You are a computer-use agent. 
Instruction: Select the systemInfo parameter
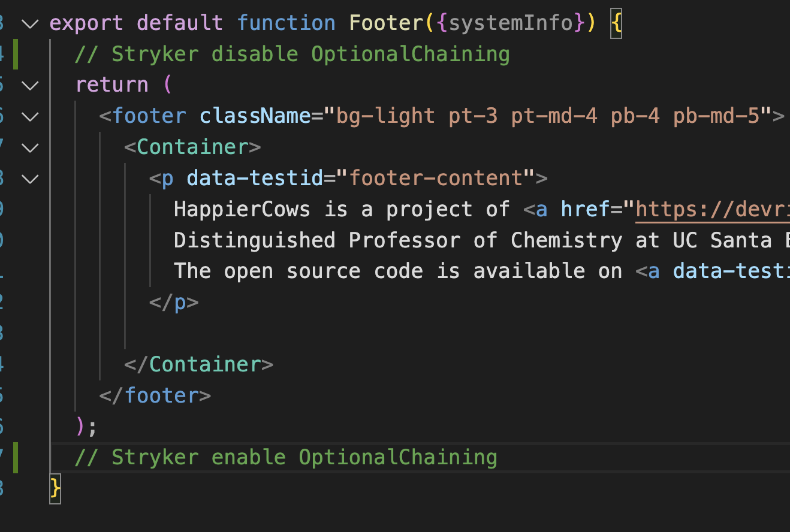[x=510, y=23]
